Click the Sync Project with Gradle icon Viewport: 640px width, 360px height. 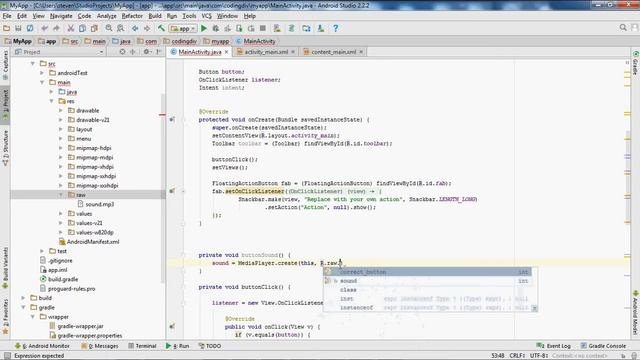291,28
